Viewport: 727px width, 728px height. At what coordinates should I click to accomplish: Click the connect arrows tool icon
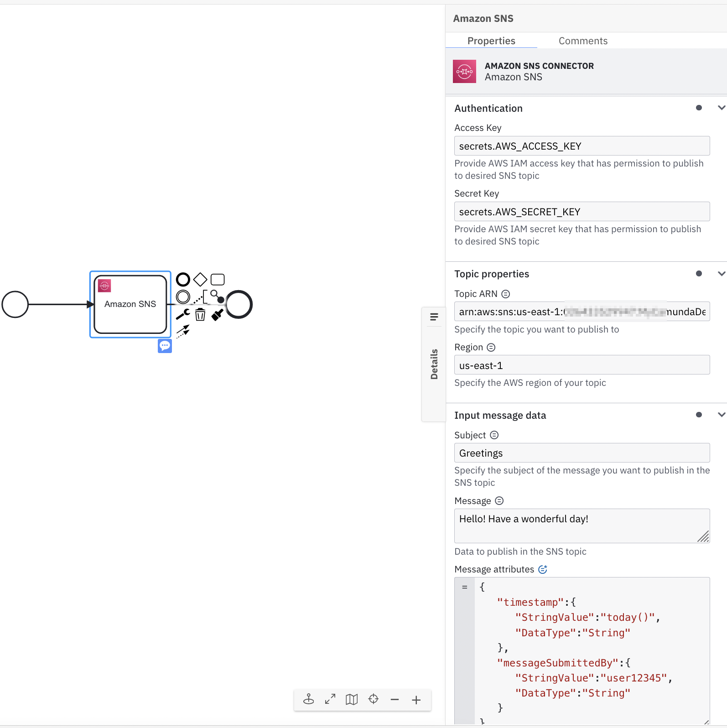click(183, 331)
